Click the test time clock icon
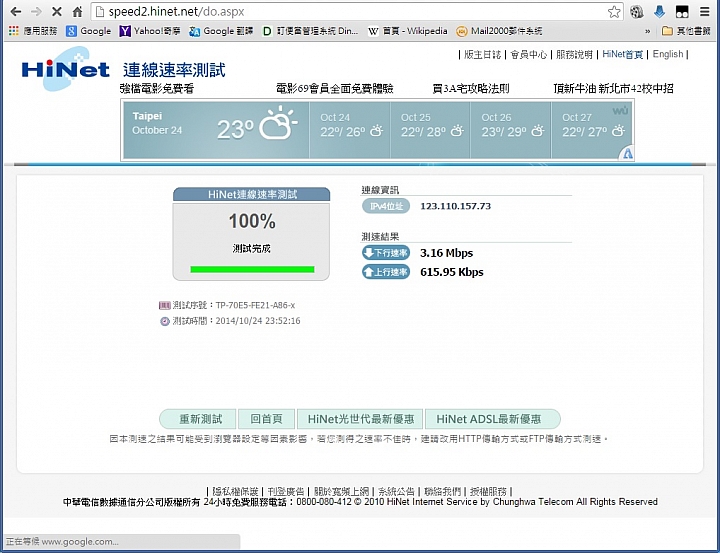720x553 pixels. coord(164,321)
